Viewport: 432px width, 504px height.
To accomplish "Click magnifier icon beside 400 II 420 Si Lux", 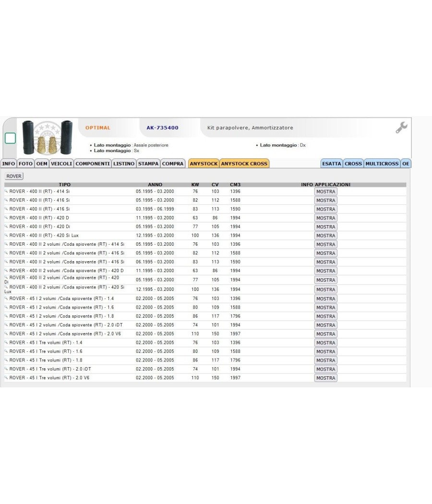I will 6,235.
